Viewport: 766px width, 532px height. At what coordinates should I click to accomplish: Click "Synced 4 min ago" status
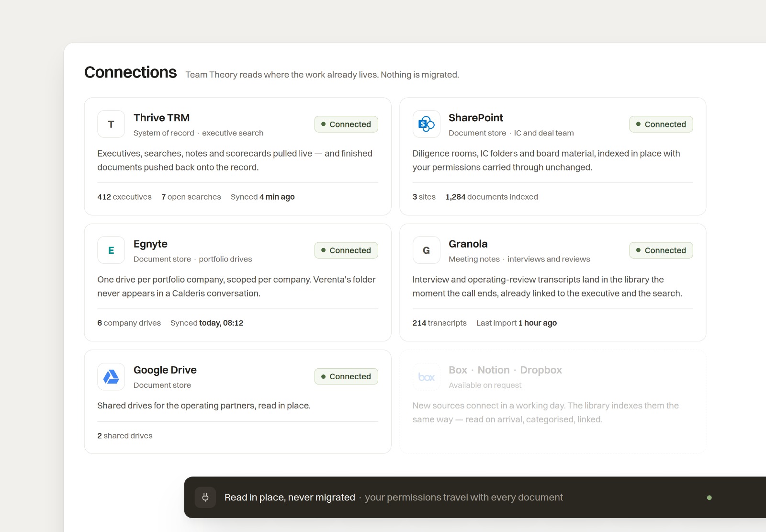262,197
